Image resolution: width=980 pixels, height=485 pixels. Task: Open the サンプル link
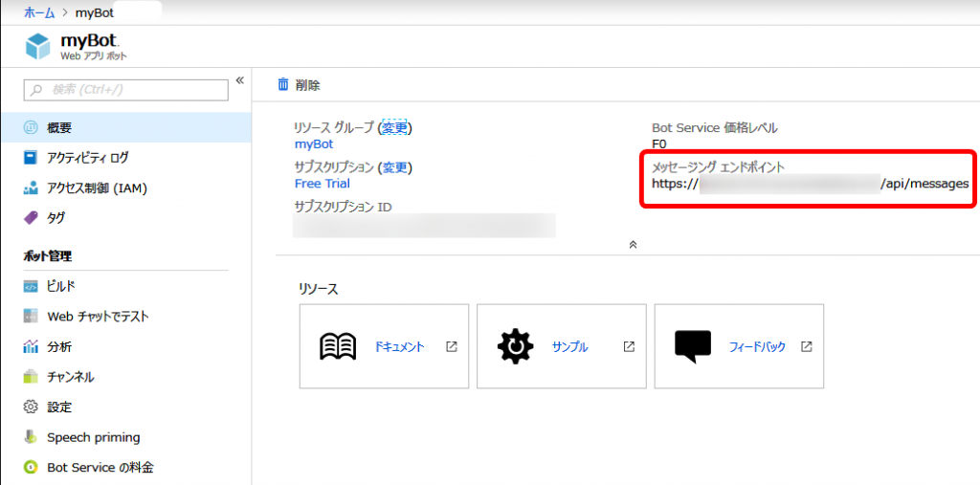(x=570, y=347)
